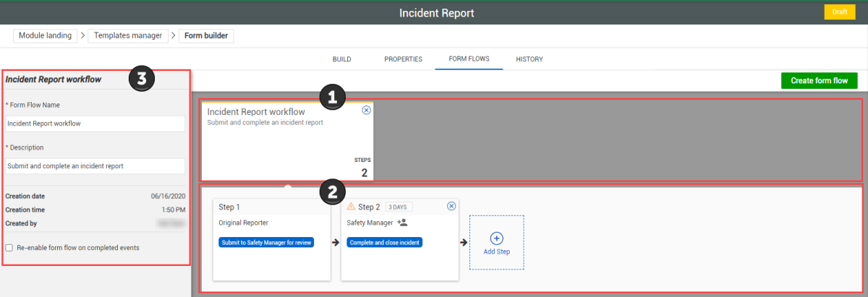Click Complete and close incident action
Viewport: 868px width, 297px height.
pyautogui.click(x=384, y=243)
